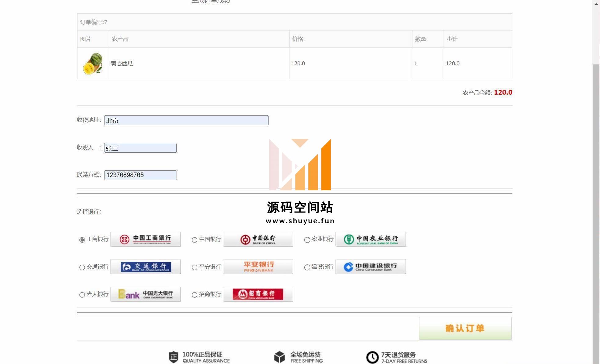The width and height of the screenshot is (600, 364).
Task: Click the page vertical scrollbar thumb
Action: coord(596,214)
